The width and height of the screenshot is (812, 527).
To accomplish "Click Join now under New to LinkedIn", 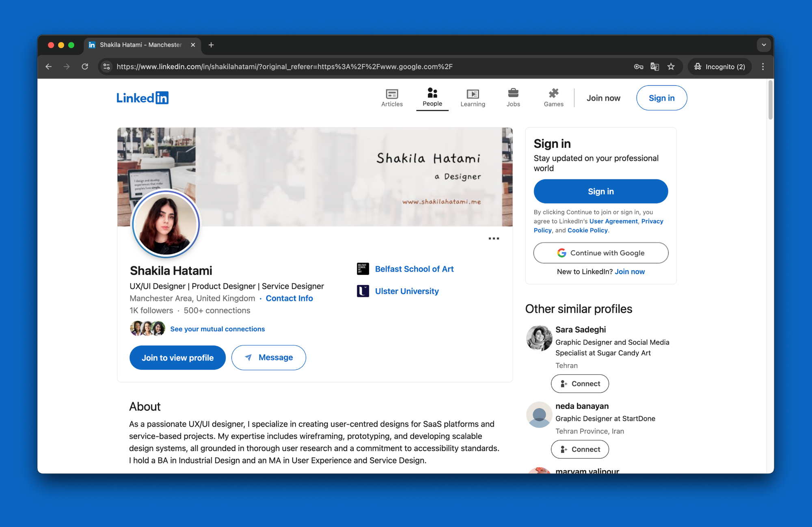I will coord(629,272).
